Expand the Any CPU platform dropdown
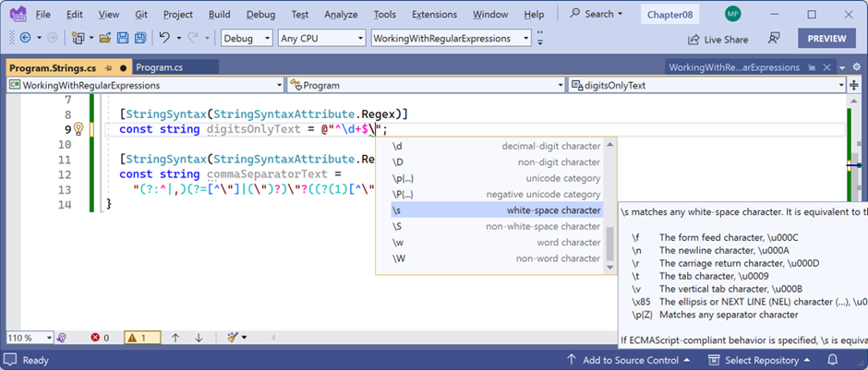The width and height of the screenshot is (868, 370). (x=321, y=39)
